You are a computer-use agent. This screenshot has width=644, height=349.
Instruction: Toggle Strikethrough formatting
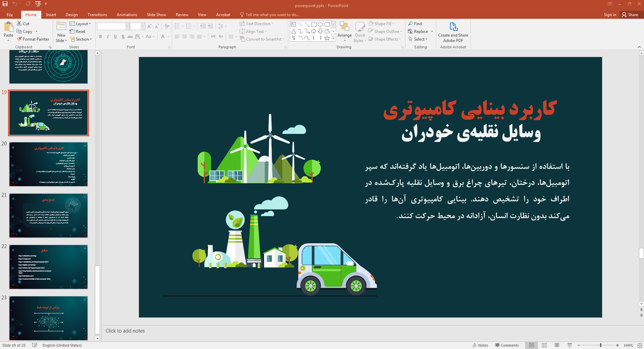(130, 37)
